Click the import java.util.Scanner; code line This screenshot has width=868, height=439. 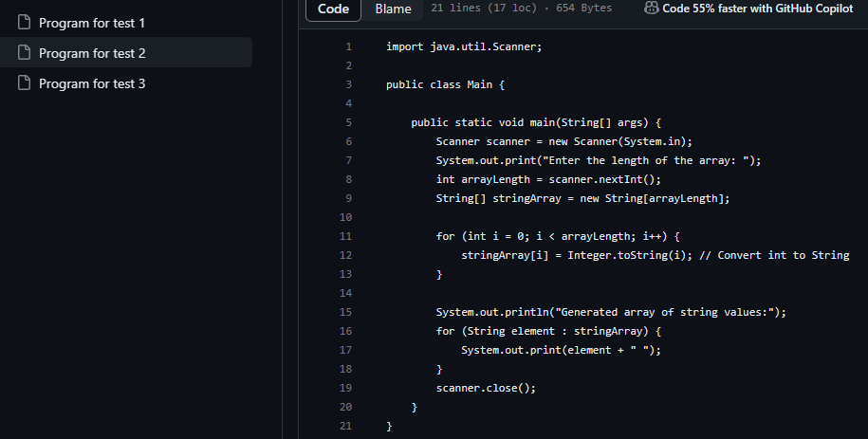464,46
